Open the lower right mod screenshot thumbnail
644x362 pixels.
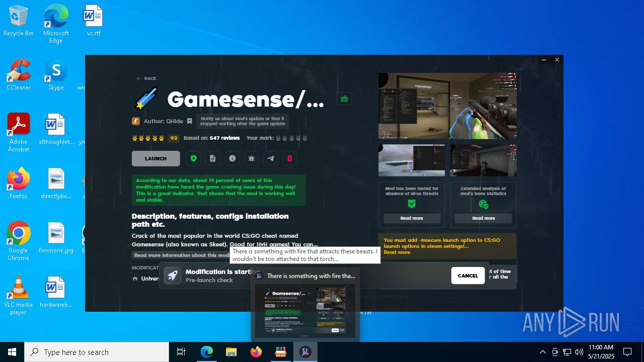pos(483,160)
